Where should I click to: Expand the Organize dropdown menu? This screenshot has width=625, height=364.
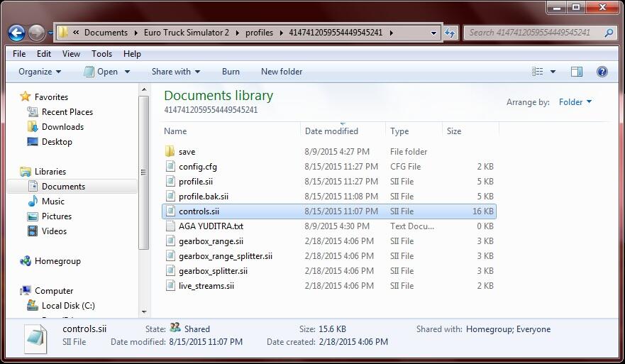[40, 72]
